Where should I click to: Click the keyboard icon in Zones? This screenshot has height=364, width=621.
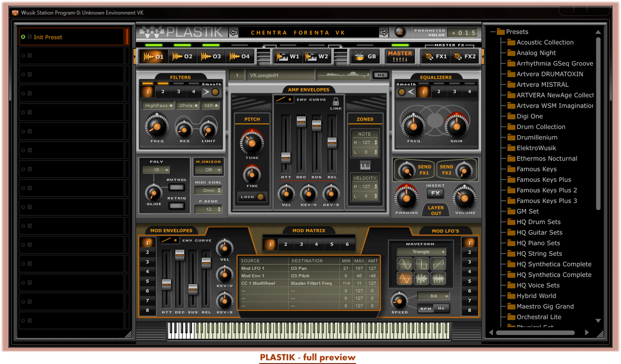[365, 165]
